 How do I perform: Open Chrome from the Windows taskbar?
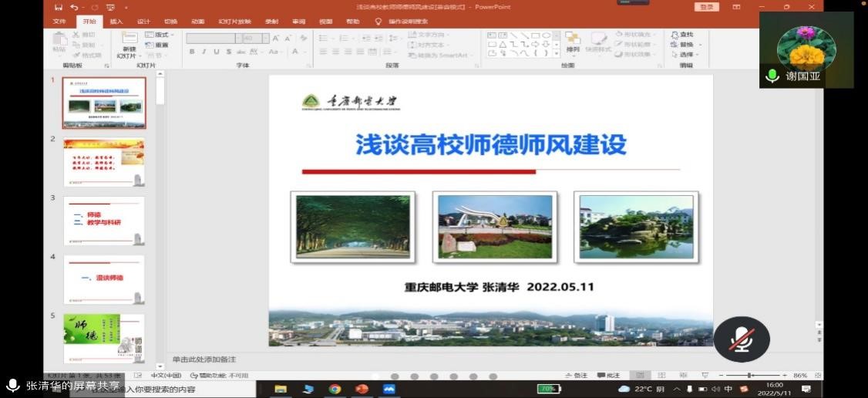[x=335, y=389]
